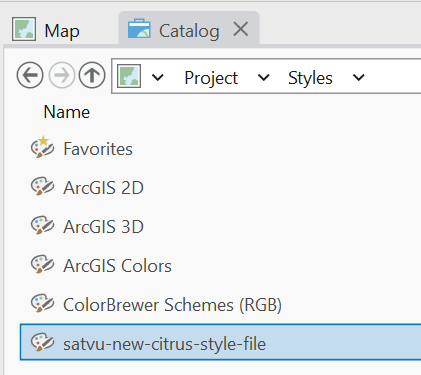Image resolution: width=421 pixels, height=375 pixels.
Task: Click the project map icon in path bar
Action: (x=129, y=76)
